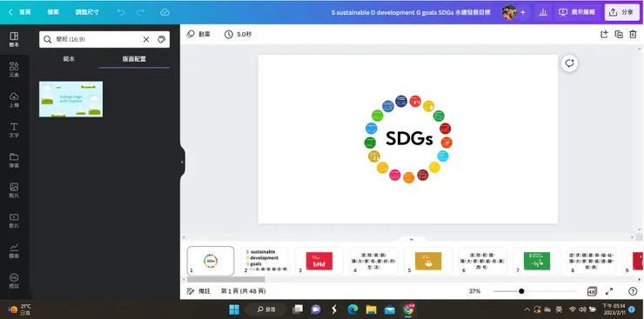Screen dimensions: 644x319
Task: Click the Animate (動畫) button
Action: (x=198, y=35)
